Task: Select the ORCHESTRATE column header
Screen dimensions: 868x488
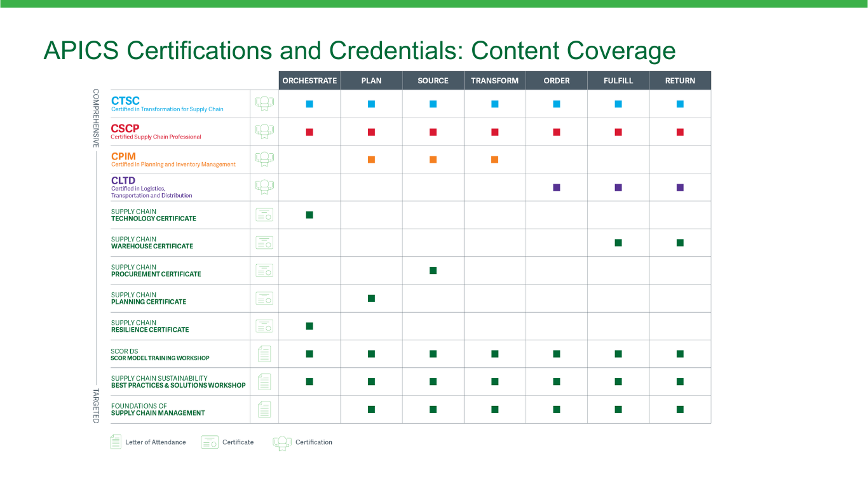Action: pyautogui.click(x=309, y=81)
